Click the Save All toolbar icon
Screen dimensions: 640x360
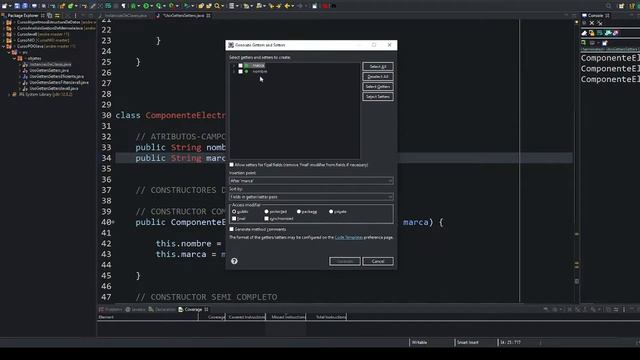(25, 6)
